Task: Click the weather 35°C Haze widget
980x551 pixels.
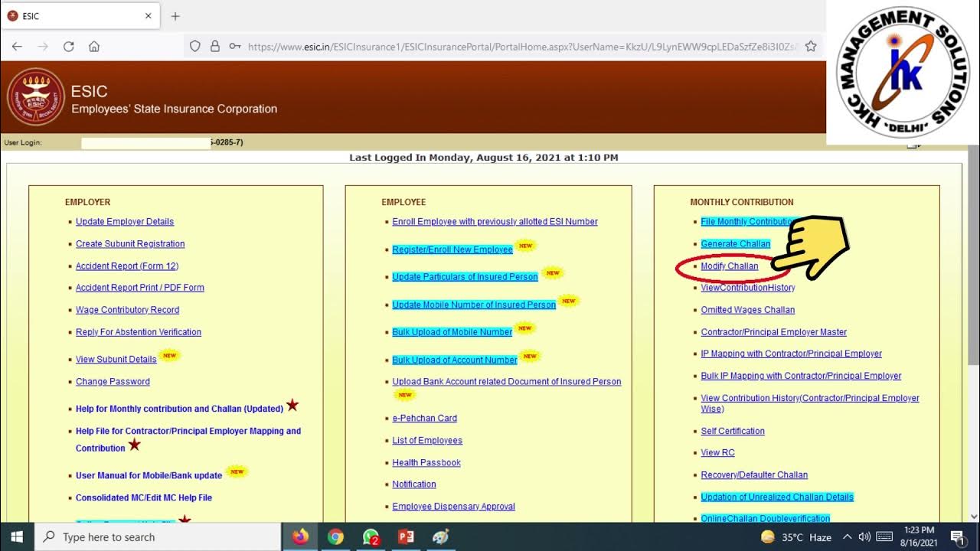Action: coord(796,537)
